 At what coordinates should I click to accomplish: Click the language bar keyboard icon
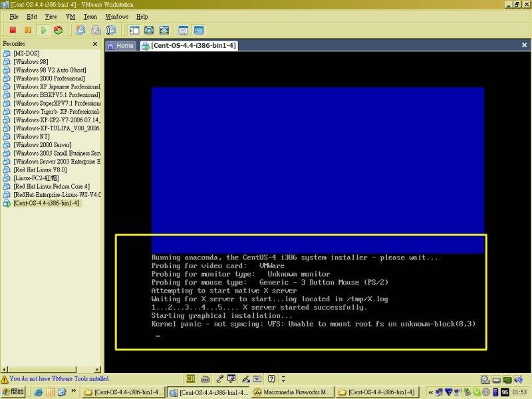pyautogui.click(x=205, y=379)
